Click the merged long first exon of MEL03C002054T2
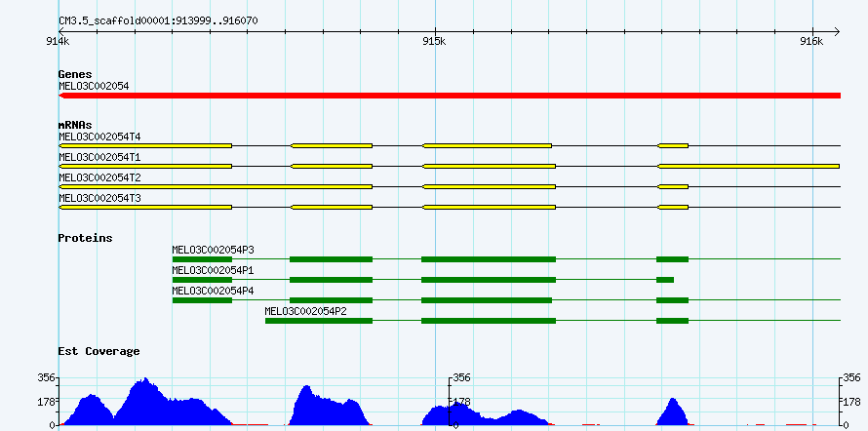This screenshot has height=431, width=868. (216, 186)
